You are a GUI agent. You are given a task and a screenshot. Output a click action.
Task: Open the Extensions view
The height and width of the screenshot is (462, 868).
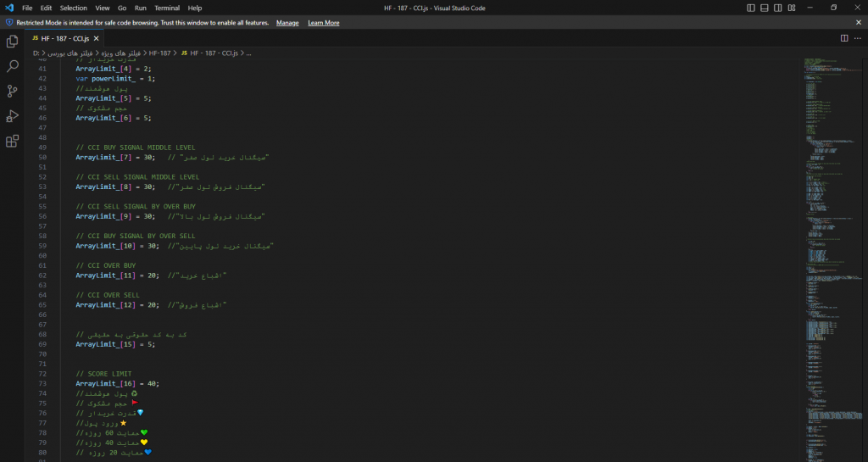13,142
